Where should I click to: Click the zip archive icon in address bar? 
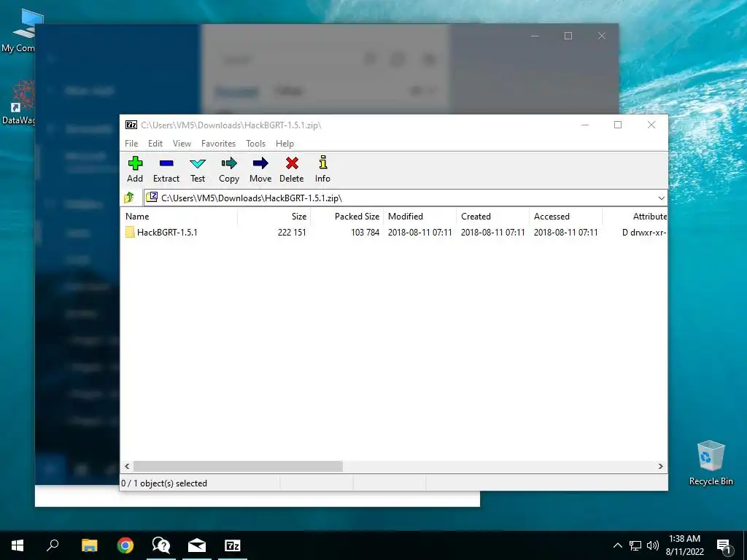(152, 197)
